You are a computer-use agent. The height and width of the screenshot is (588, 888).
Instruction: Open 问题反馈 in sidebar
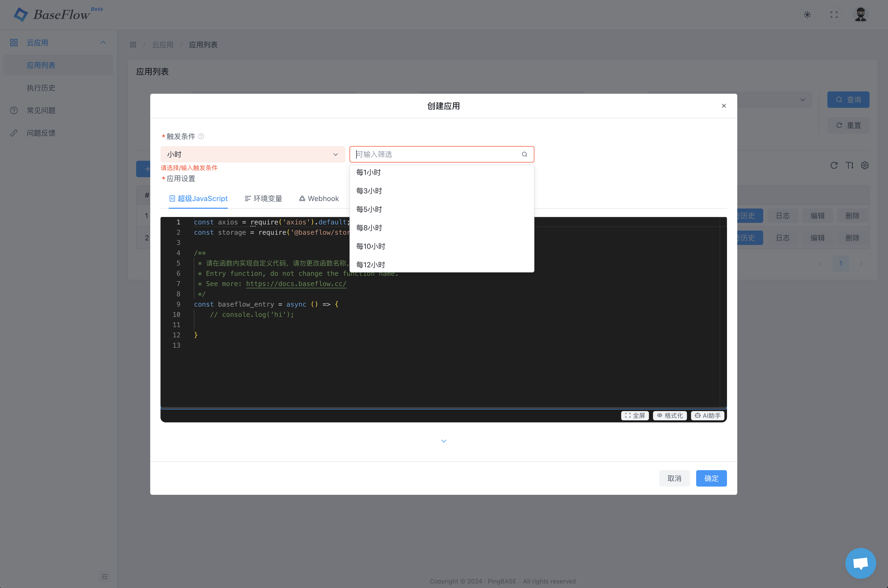tap(58, 133)
